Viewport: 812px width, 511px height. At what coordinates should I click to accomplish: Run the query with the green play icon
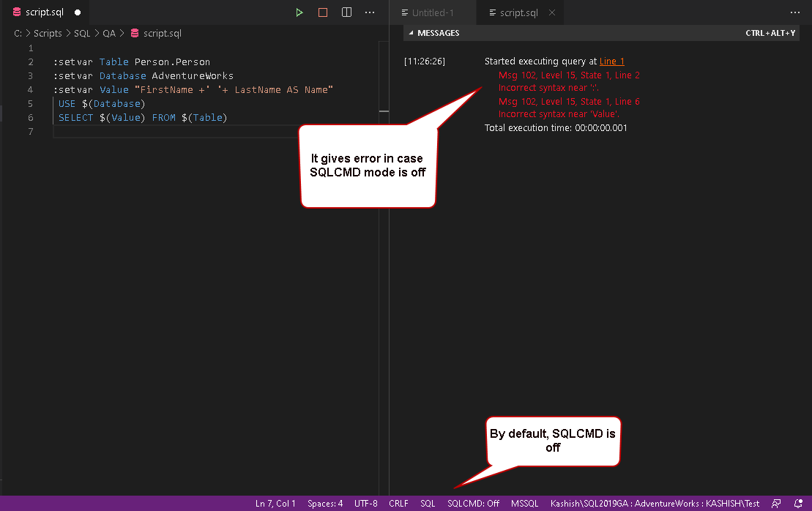299,12
